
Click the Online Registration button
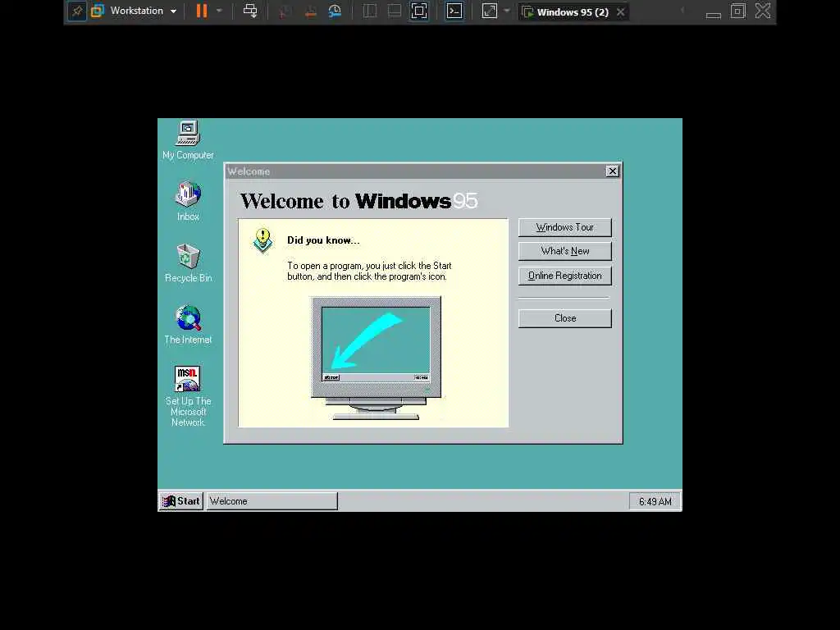point(564,276)
